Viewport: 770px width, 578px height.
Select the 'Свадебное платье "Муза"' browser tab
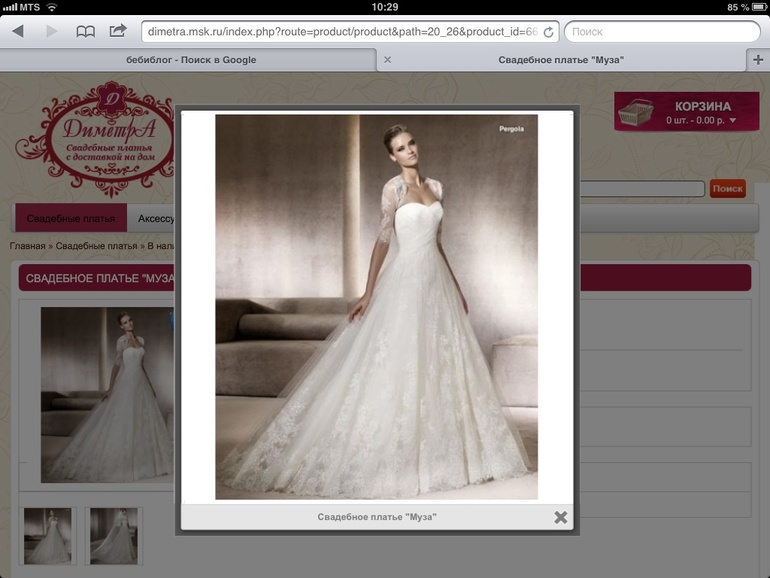tap(561, 60)
